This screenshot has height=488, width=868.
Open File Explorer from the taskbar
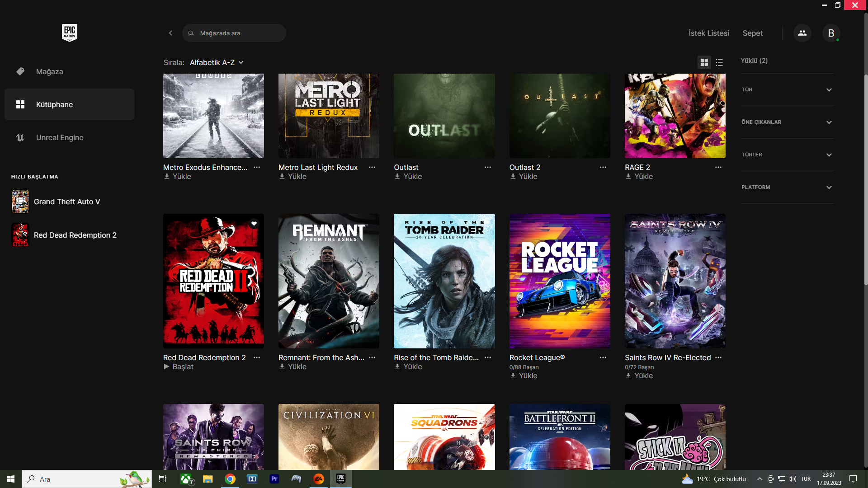pyautogui.click(x=208, y=479)
